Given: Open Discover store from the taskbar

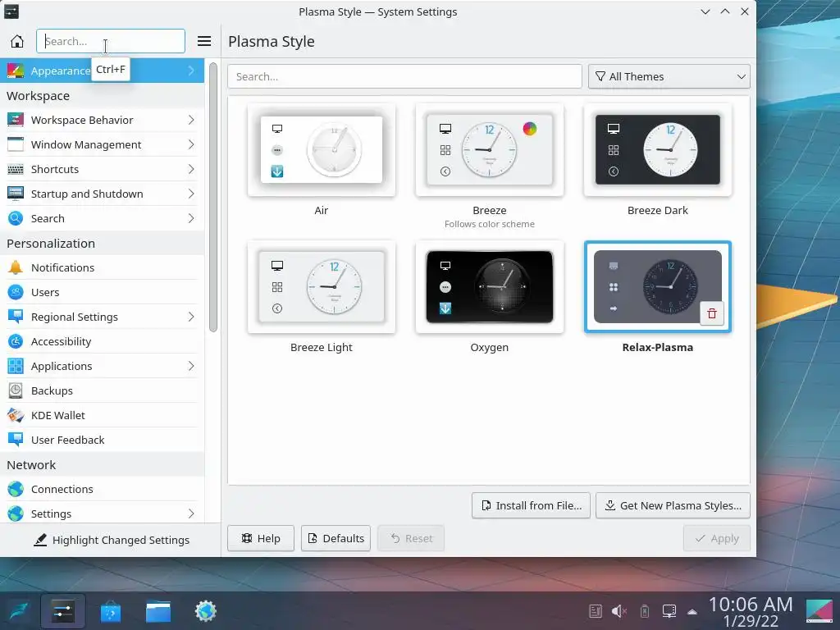Looking at the screenshot, I should [x=111, y=611].
